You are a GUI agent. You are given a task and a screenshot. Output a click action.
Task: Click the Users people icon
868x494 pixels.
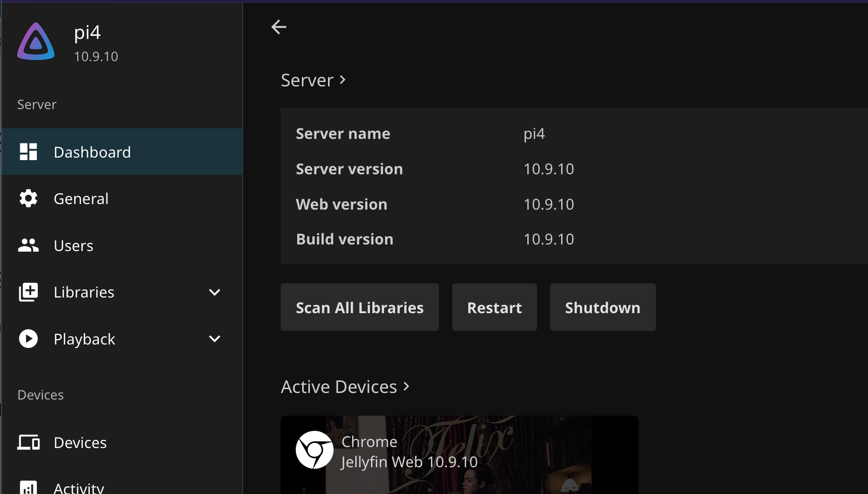tap(28, 245)
